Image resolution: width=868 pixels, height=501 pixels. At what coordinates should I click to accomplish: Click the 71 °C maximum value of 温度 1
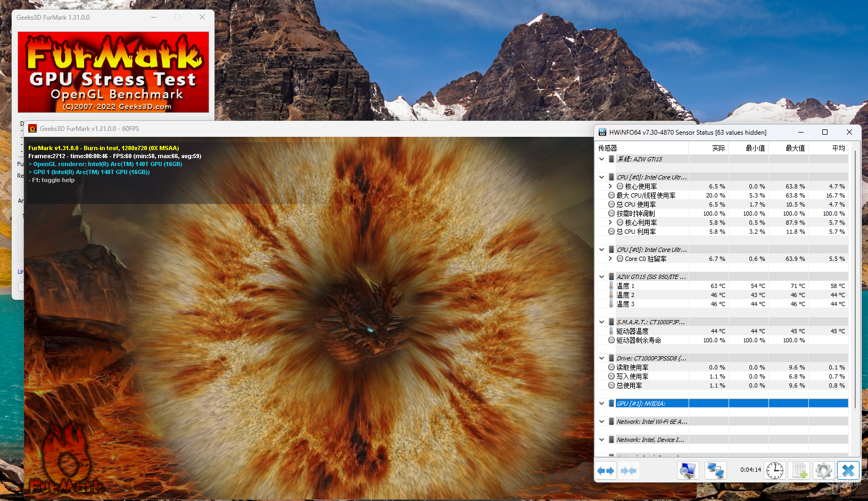[798, 286]
